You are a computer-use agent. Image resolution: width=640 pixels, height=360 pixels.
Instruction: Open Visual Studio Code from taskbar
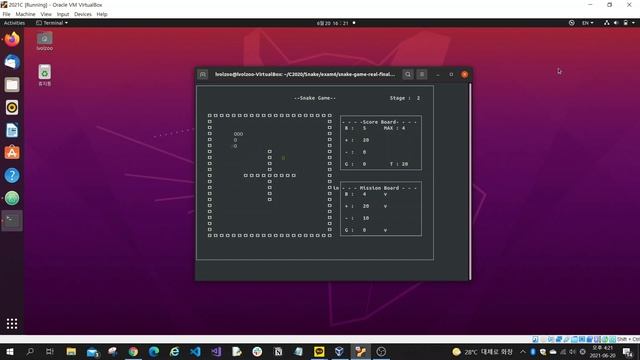tap(195, 352)
